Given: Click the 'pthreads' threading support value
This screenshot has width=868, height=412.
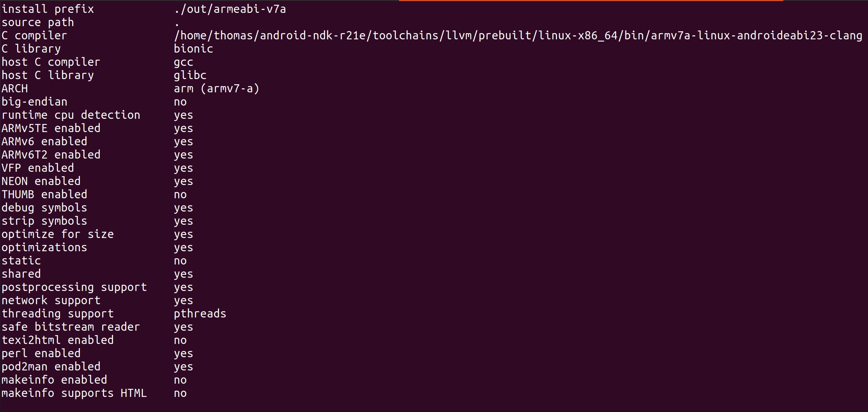Looking at the screenshot, I should (200, 314).
